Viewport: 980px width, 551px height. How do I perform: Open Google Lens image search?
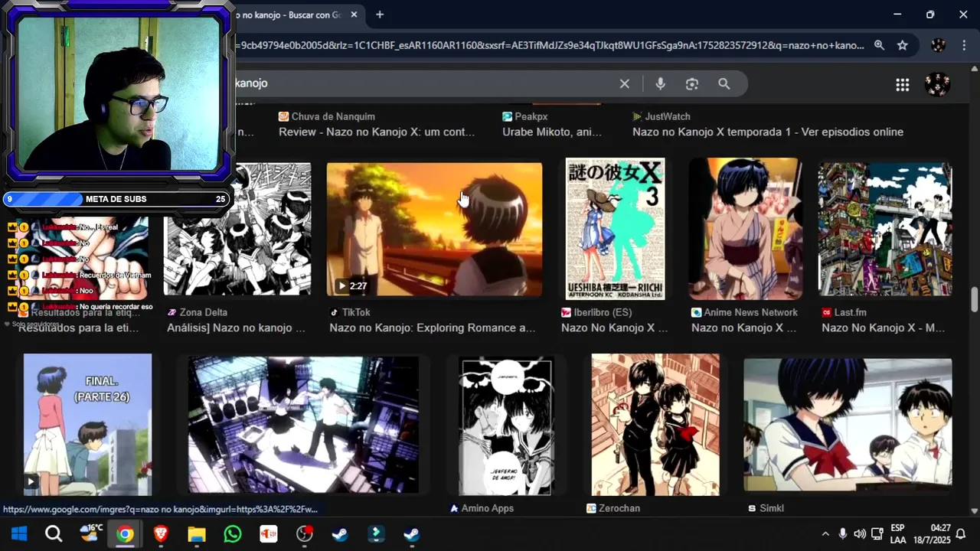[692, 83]
